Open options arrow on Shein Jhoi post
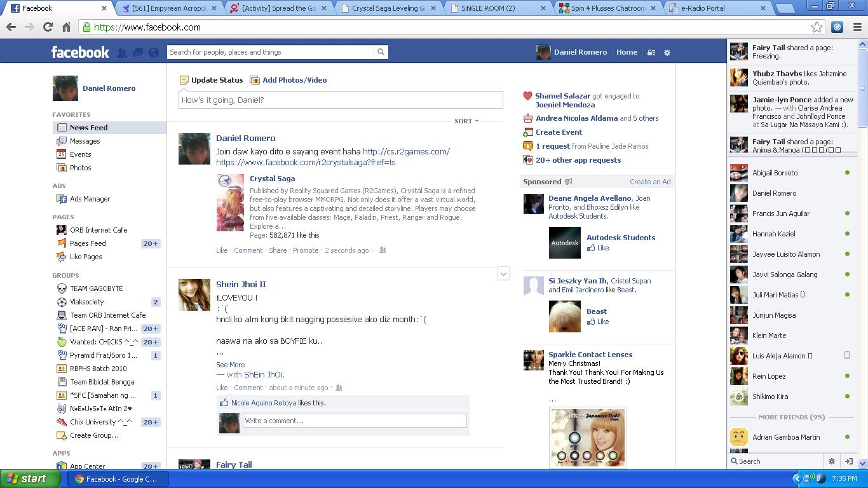 tap(503, 274)
